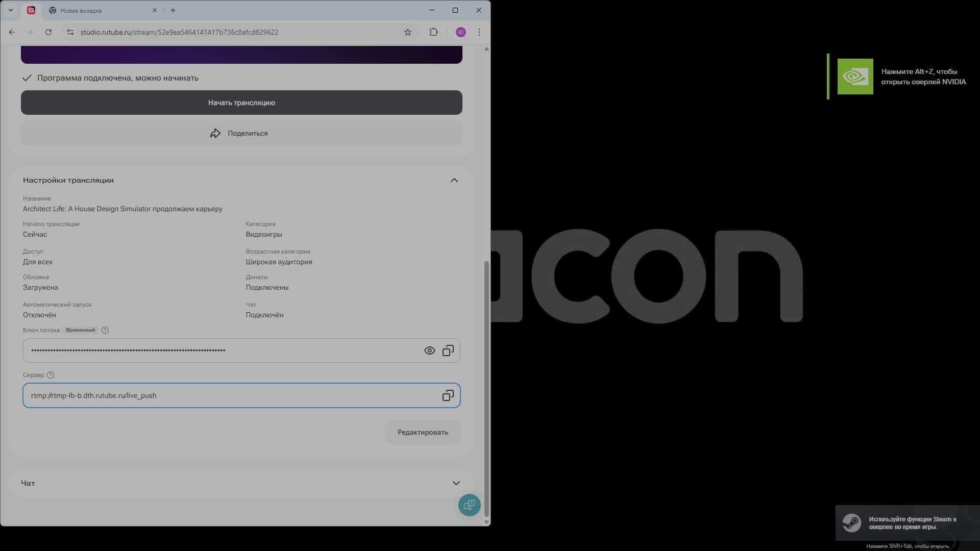Open the Сервер help question mark icon
980x551 pixels.
[x=51, y=375]
